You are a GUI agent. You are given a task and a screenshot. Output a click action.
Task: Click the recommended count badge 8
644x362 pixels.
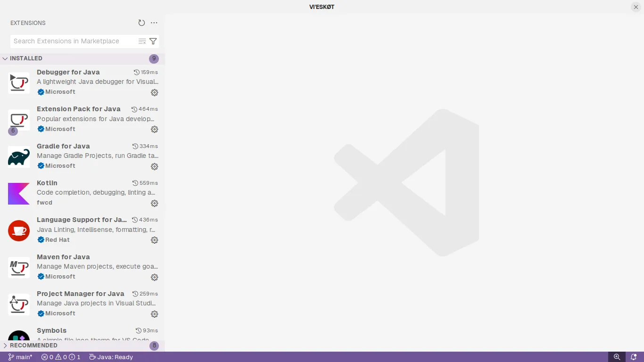pyautogui.click(x=154, y=346)
